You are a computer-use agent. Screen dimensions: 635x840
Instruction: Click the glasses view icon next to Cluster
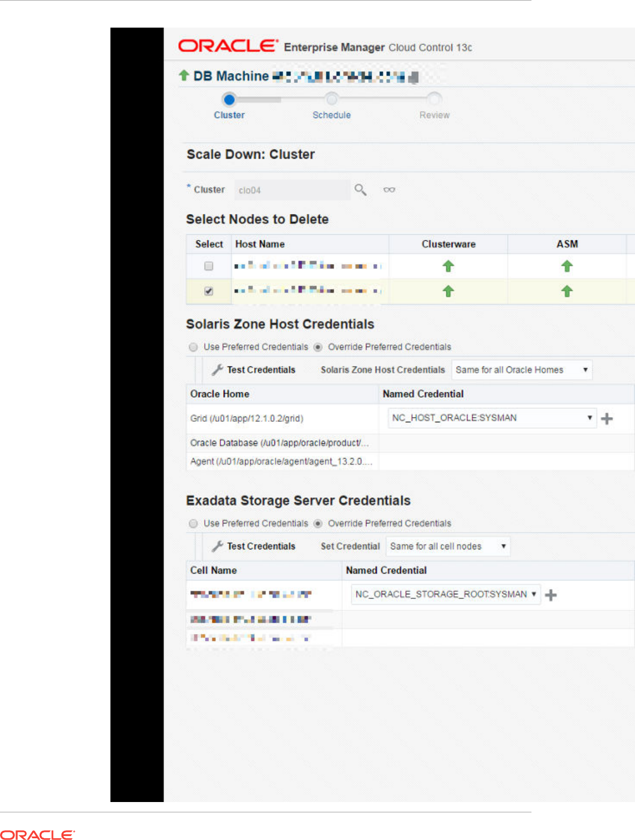coord(389,190)
